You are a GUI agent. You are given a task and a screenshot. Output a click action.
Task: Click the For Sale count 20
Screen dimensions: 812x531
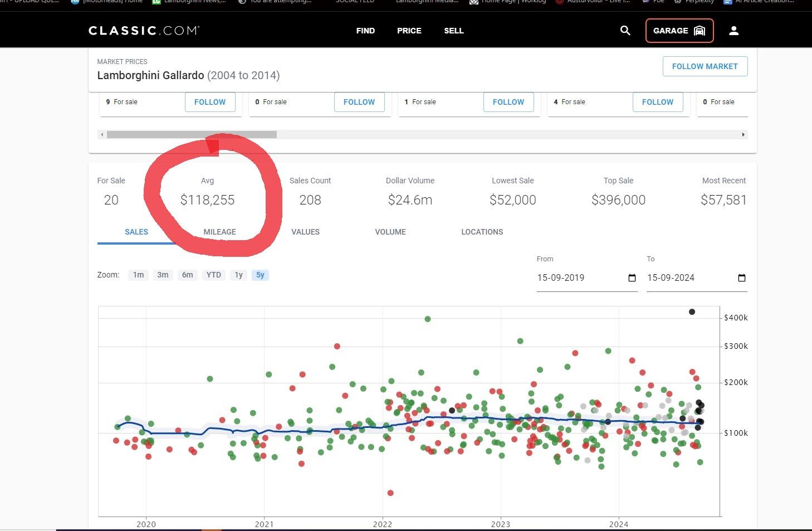point(111,200)
